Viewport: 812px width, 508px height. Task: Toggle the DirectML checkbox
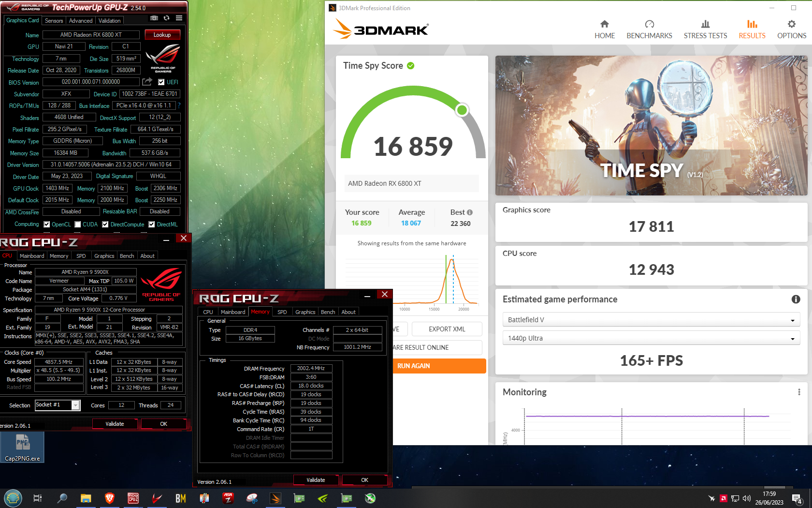click(x=152, y=224)
